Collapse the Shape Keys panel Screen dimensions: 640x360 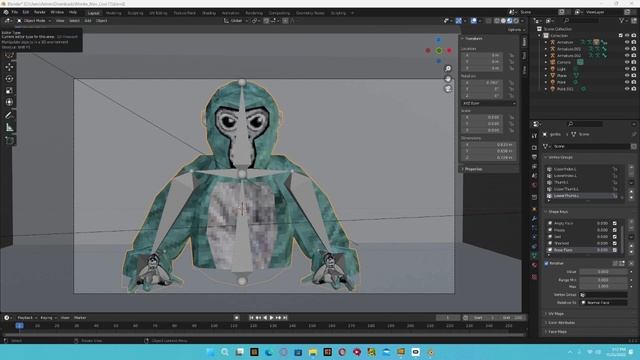tap(558, 212)
